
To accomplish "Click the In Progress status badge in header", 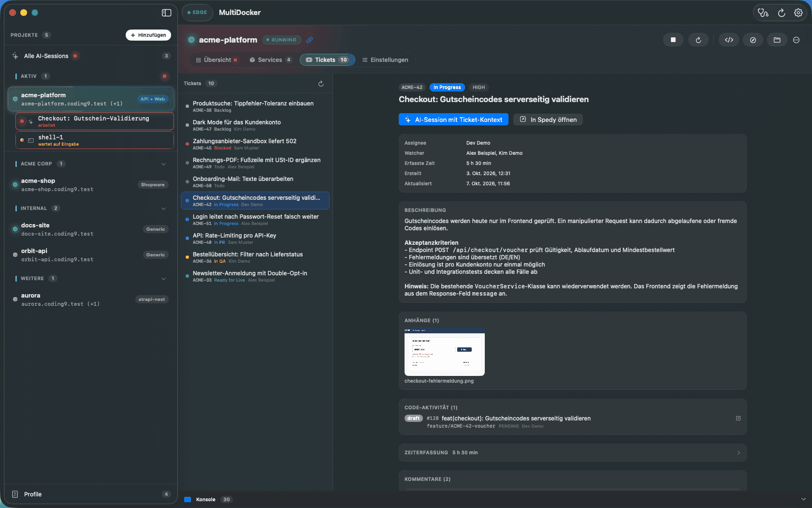I will (x=447, y=88).
